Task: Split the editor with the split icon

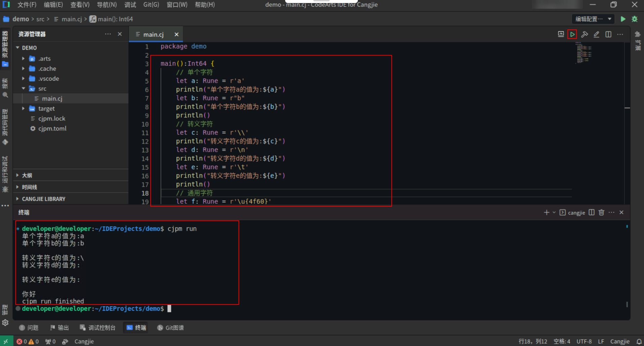Action: click(608, 34)
